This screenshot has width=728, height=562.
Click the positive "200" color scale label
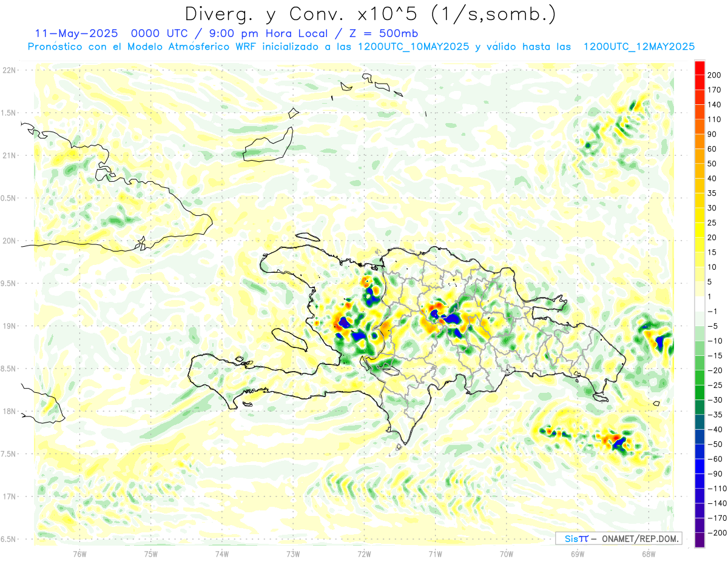point(715,75)
